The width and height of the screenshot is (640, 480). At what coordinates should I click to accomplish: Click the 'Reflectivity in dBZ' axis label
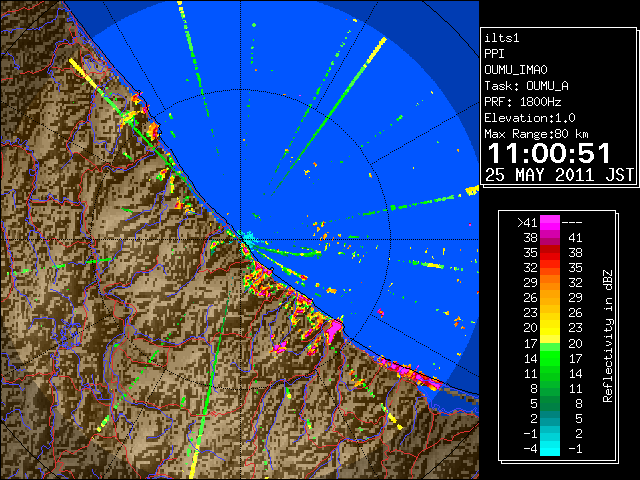[x=608, y=336]
